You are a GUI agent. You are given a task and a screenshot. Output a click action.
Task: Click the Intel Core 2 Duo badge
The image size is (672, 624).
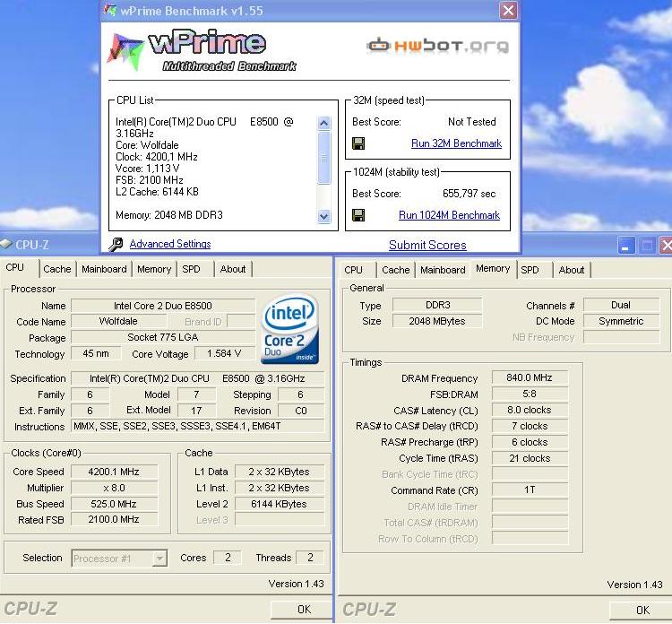coord(289,328)
